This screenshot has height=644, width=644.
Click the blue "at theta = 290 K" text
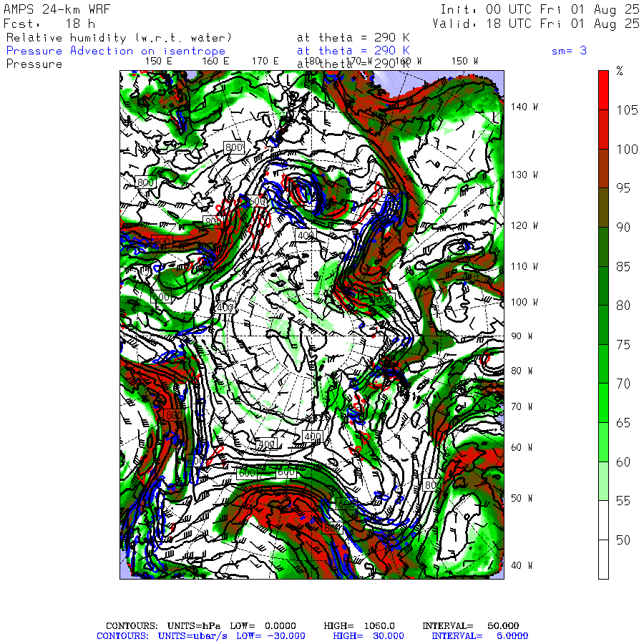(353, 51)
